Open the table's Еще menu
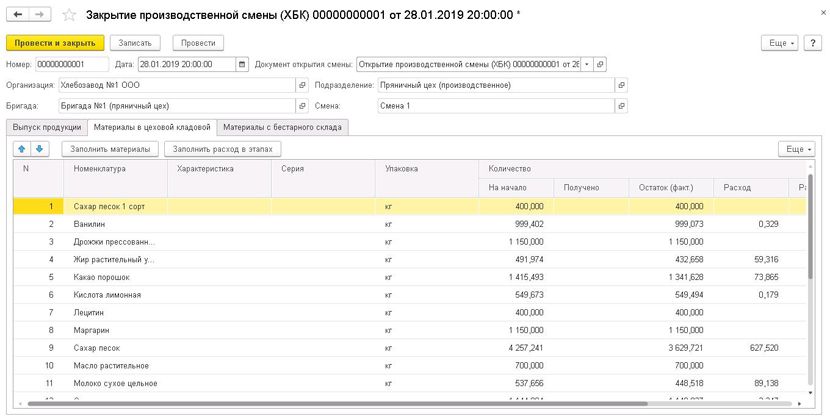This screenshot has width=830, height=419. point(797,149)
